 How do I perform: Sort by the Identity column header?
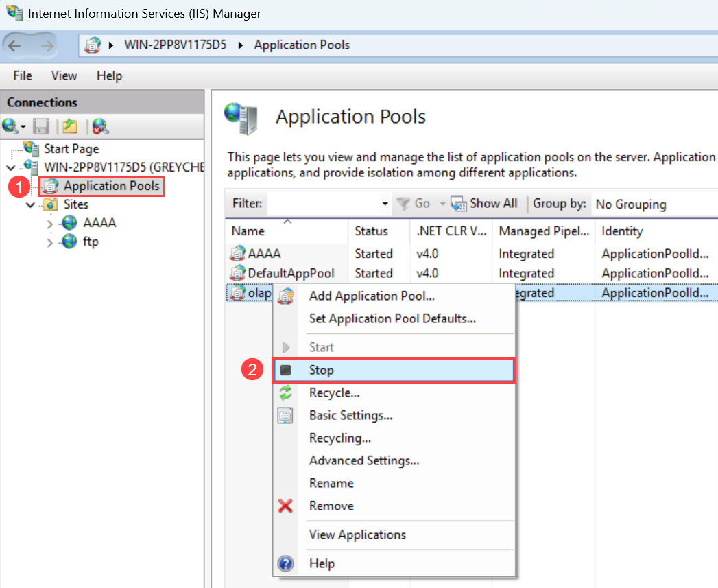click(x=622, y=231)
